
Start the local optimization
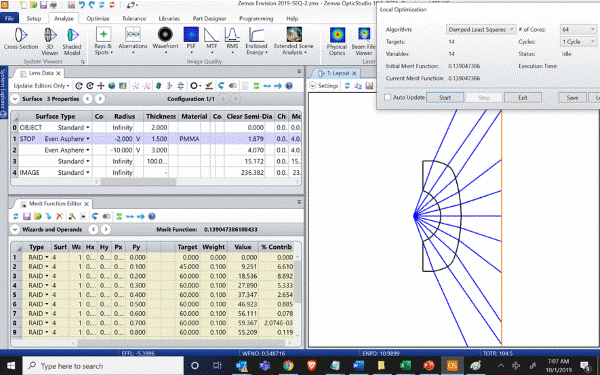click(445, 98)
